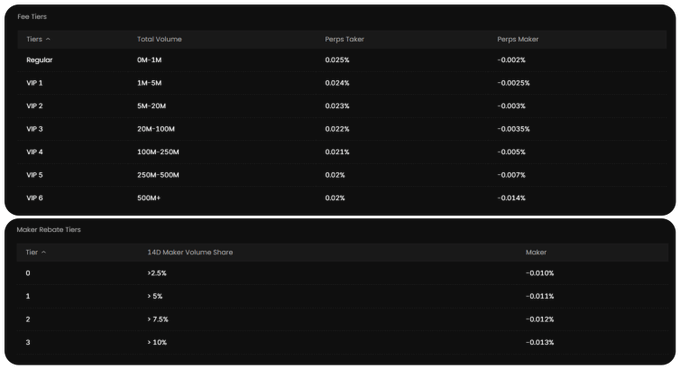This screenshot has height=369, width=680.
Task: Click the > 10% volume share cell
Action: pyautogui.click(x=157, y=343)
